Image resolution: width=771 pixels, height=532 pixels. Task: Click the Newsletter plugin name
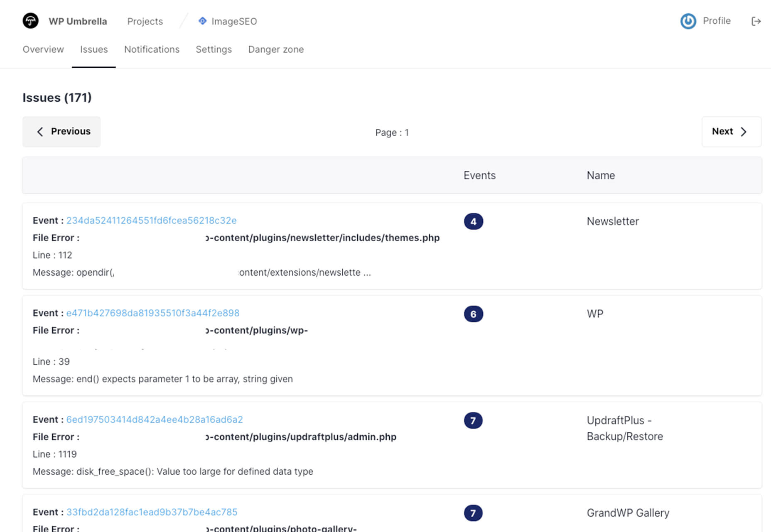(x=613, y=221)
